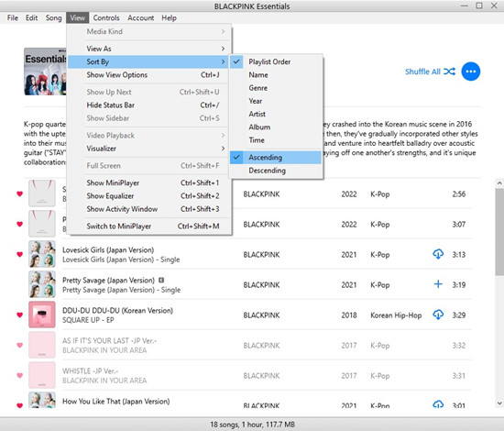504x431 pixels.
Task: Expand the Sort By submenu
Action: [x=149, y=61]
